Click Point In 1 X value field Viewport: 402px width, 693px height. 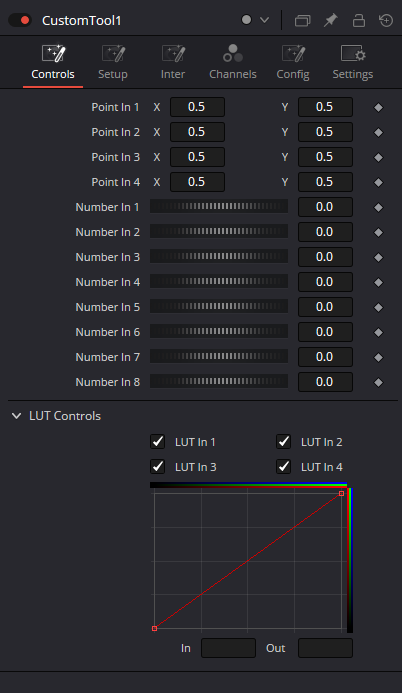click(197, 107)
